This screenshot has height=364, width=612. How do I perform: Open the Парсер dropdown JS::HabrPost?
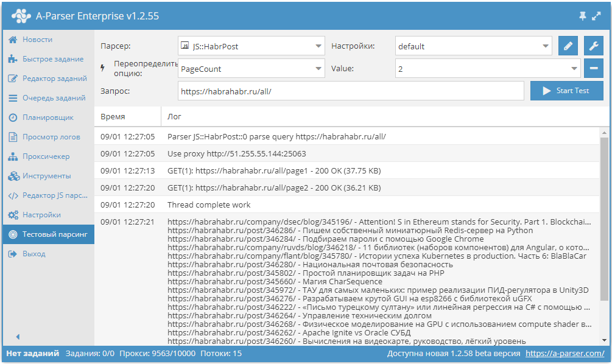(251, 46)
